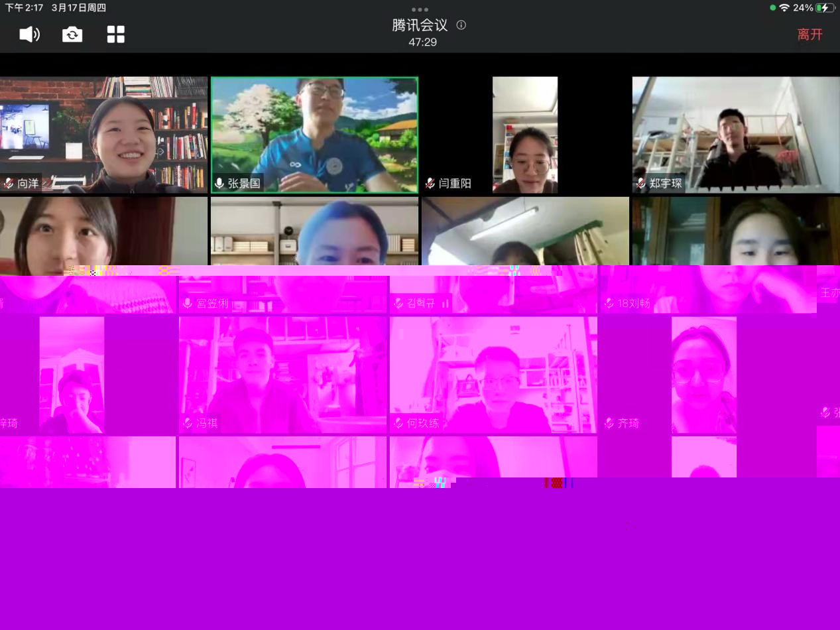Tap the battery indicator icon
The height and width of the screenshot is (630, 840).
click(825, 8)
